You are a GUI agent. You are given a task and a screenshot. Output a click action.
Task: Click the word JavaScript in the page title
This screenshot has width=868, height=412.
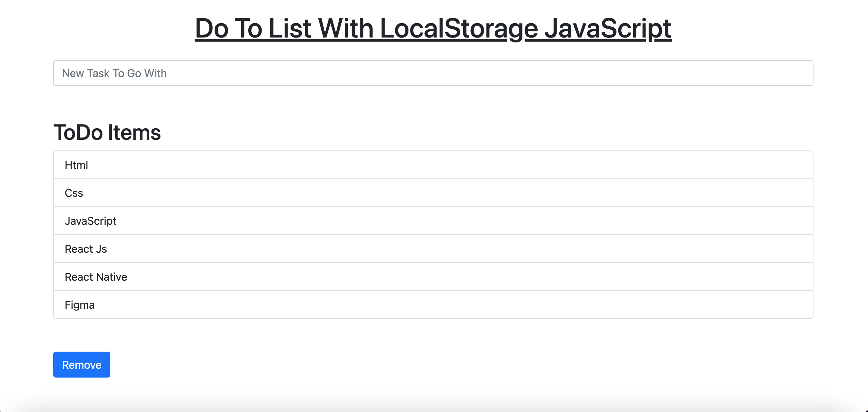[x=608, y=29]
